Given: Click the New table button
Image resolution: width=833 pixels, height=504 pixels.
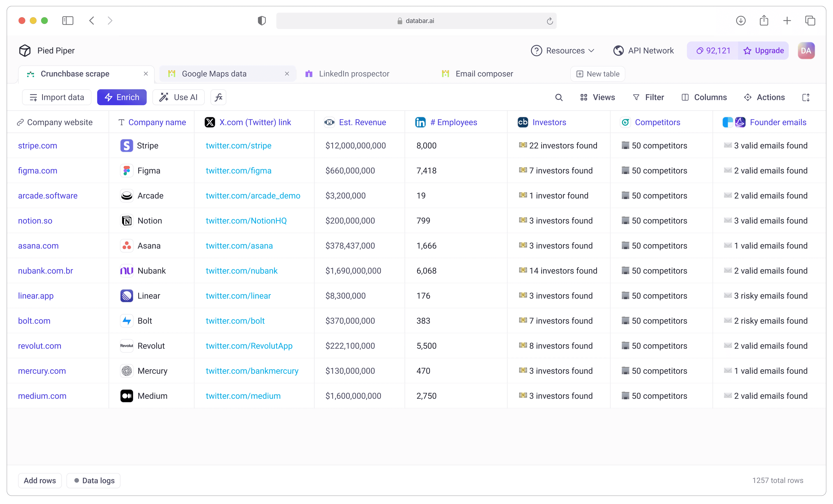Looking at the screenshot, I should click(x=597, y=74).
